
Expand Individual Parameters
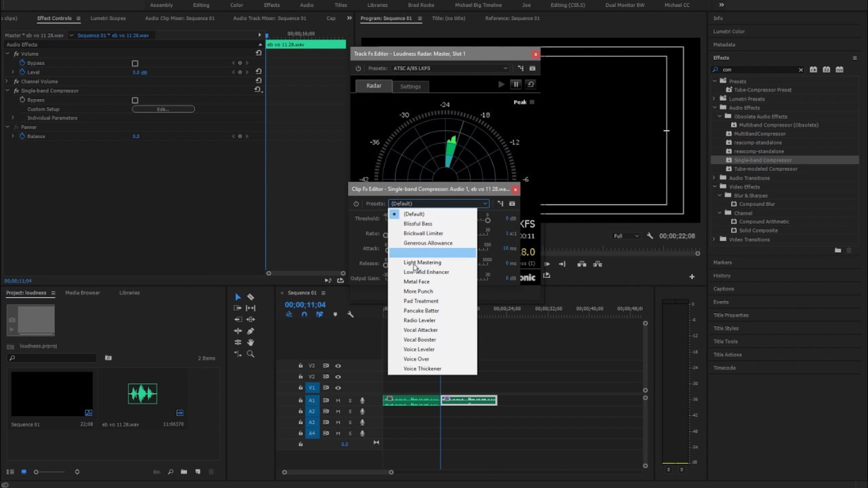click(x=13, y=118)
